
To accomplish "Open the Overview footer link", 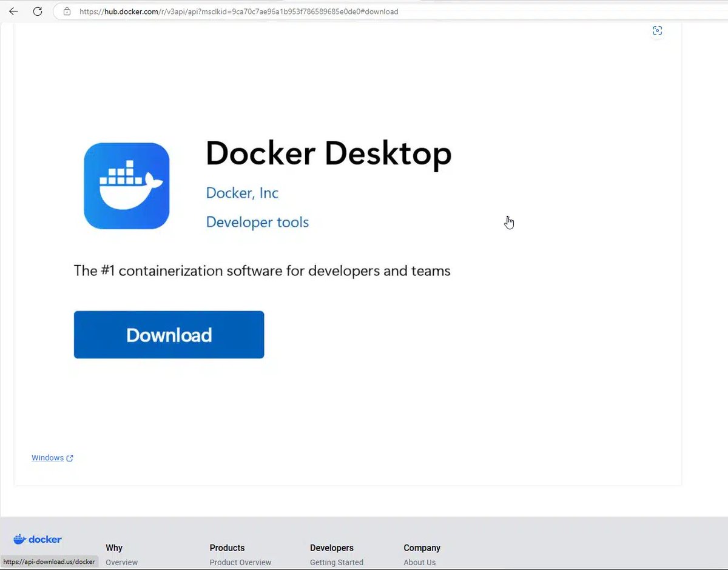I will click(x=121, y=562).
